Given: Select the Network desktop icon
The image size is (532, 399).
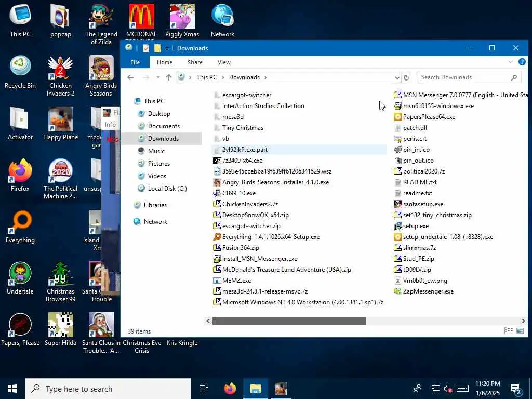Looking at the screenshot, I should click(222, 21).
